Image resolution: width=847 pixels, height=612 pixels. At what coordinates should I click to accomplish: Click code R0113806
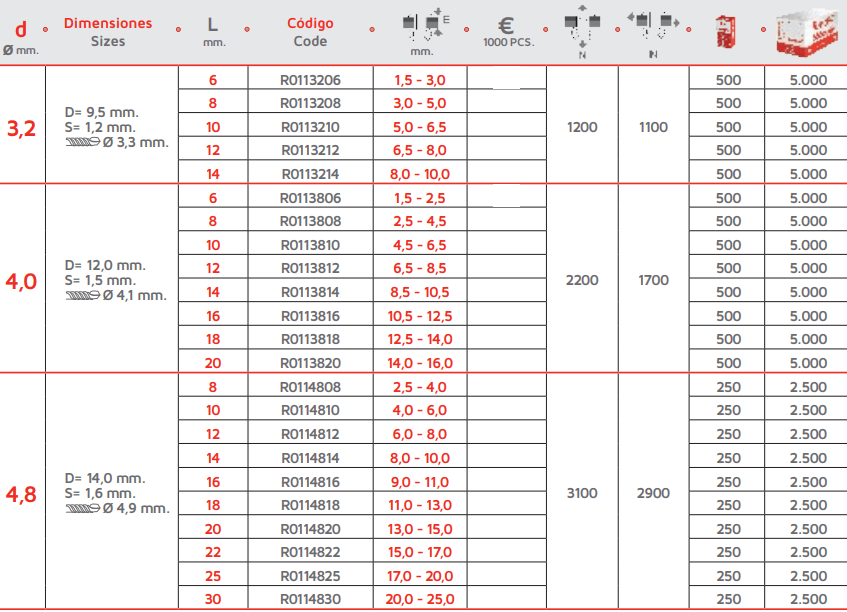point(310,198)
